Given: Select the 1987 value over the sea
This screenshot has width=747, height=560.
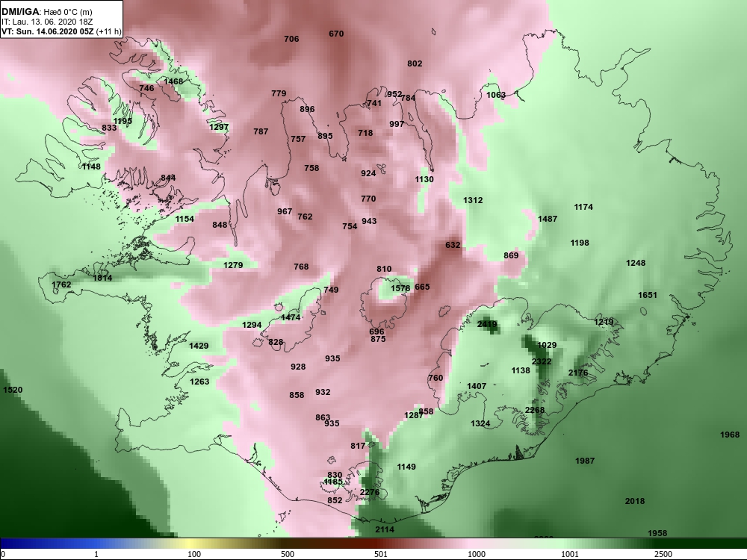Looking at the screenshot, I should click(x=585, y=461).
